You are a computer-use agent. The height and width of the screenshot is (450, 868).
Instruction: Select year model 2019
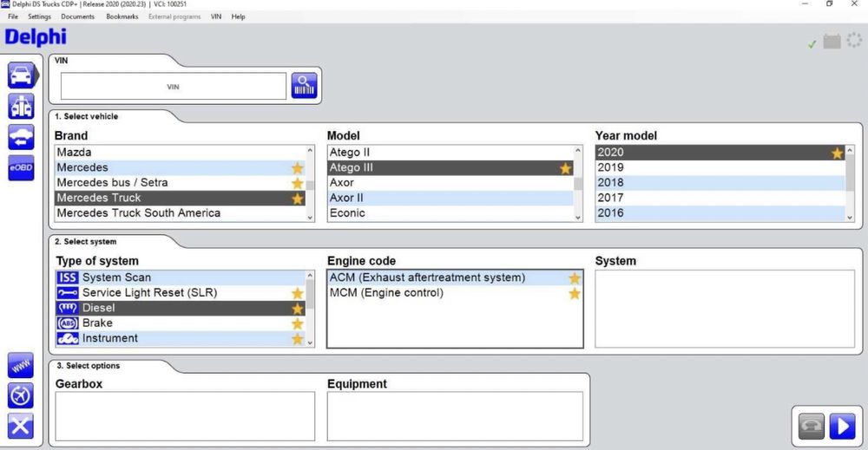[720, 167]
